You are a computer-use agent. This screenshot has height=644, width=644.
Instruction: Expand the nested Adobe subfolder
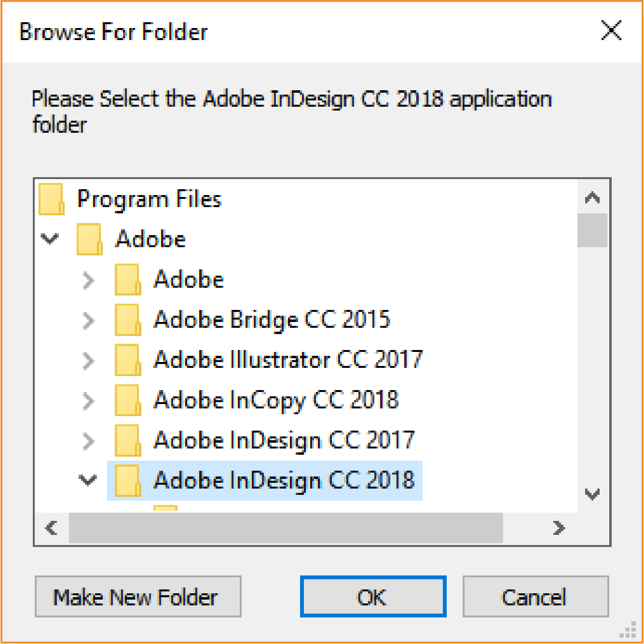coord(88,280)
